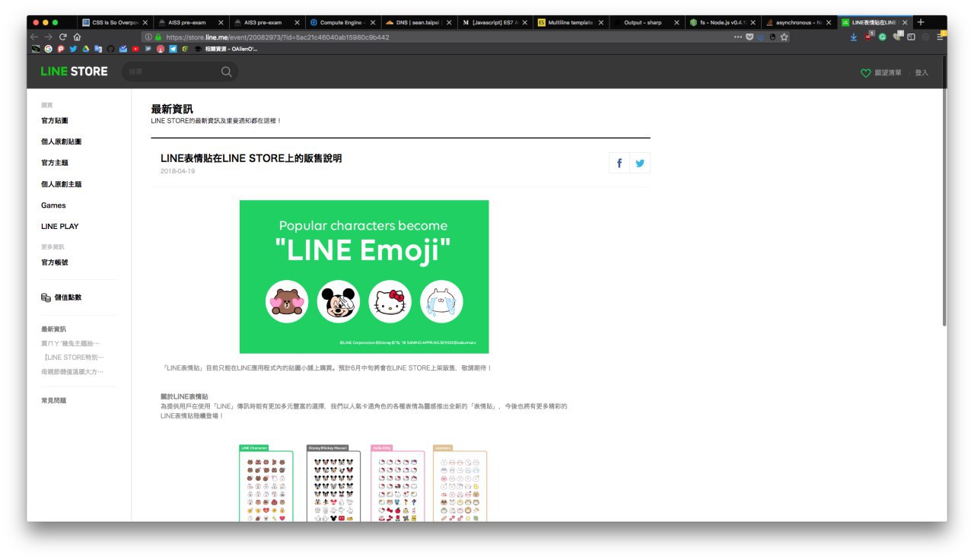Open the 願望清單 wishlist link
The image size is (974, 560).
click(888, 73)
